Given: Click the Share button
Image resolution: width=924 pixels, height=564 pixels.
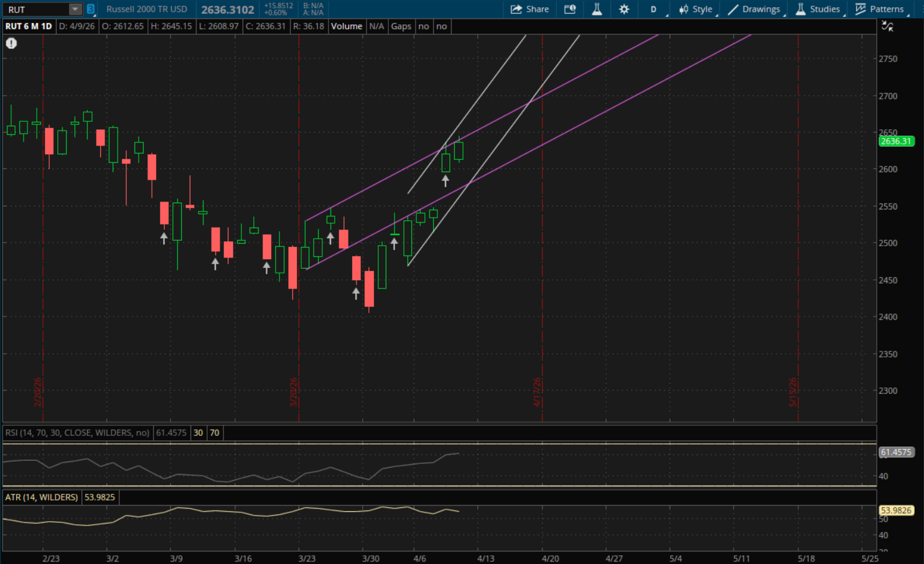Looking at the screenshot, I should click(530, 9).
